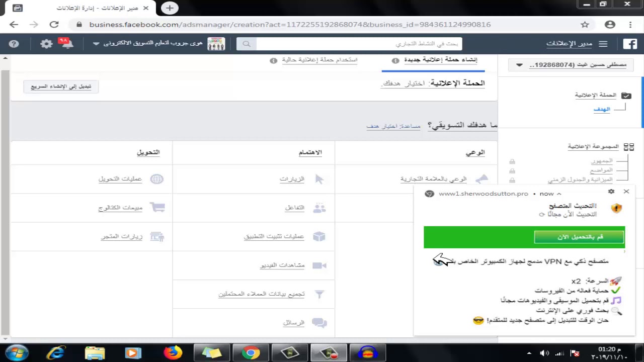Open Windows Start menu
Viewport: 644px width, 362px height.
(x=17, y=352)
